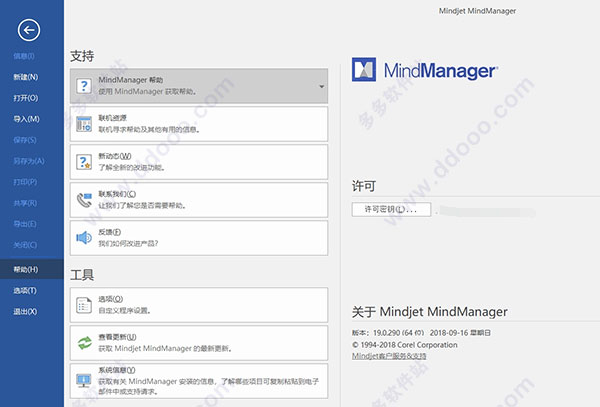Click the 系统信息 computer icon
The height and width of the screenshot is (407, 600).
(x=84, y=380)
